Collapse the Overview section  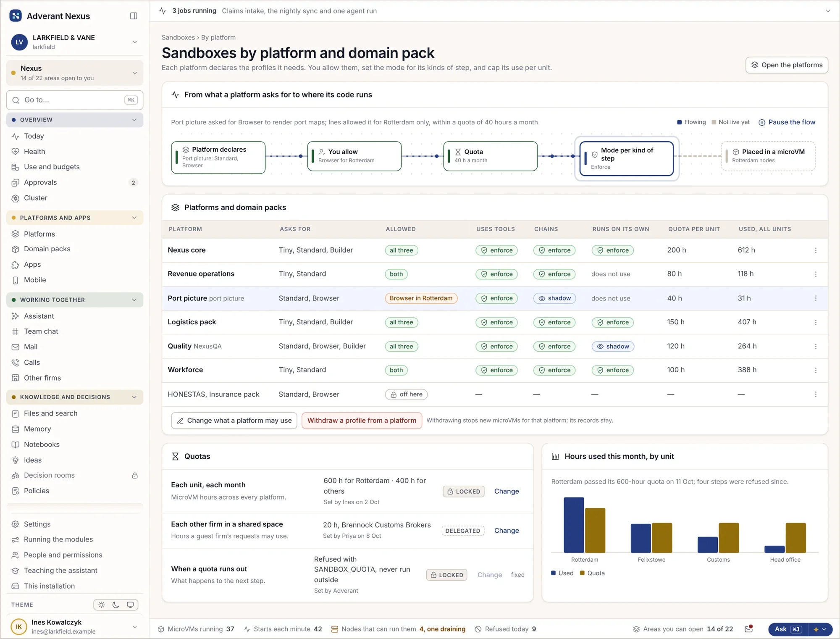(x=75, y=120)
